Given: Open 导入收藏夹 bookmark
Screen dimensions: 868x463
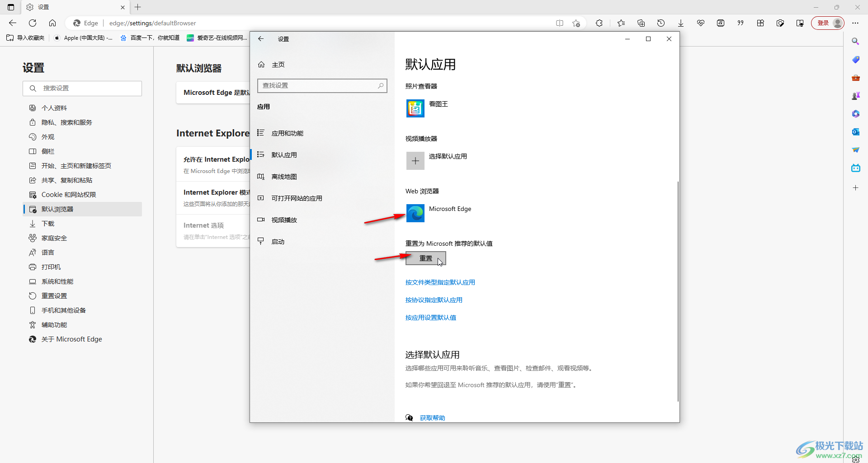Looking at the screenshot, I should point(26,38).
